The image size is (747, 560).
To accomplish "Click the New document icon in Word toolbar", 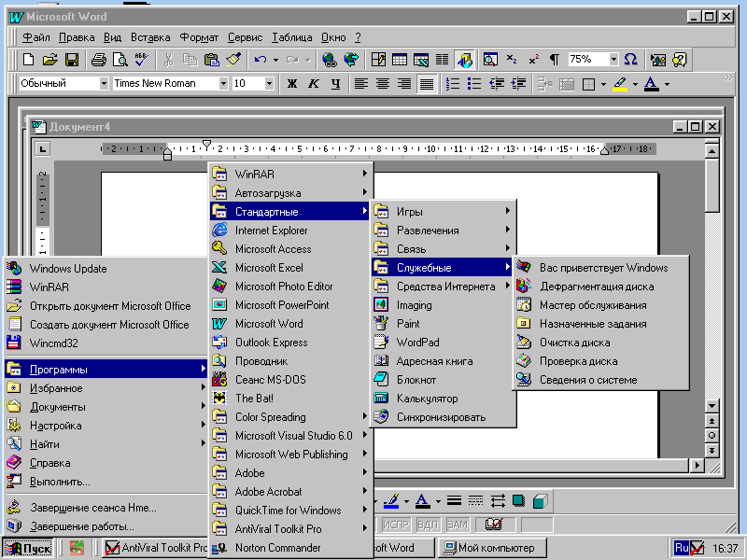I will pos(29,60).
